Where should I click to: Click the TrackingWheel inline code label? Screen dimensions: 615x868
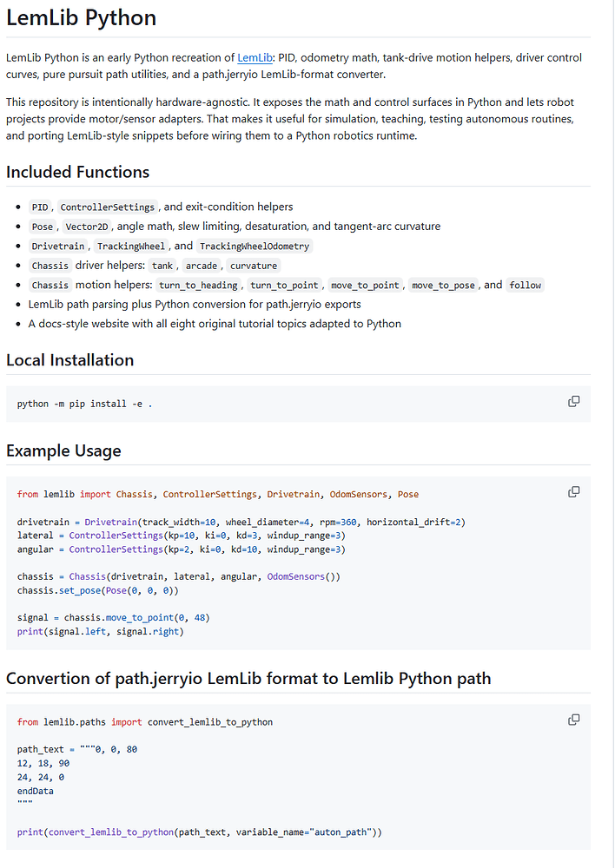pyautogui.click(x=131, y=247)
